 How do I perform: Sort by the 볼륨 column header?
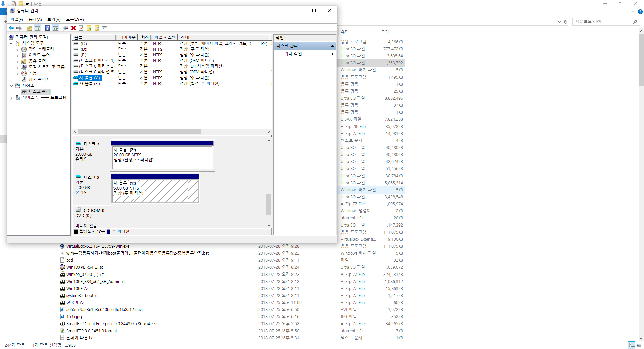94,37
